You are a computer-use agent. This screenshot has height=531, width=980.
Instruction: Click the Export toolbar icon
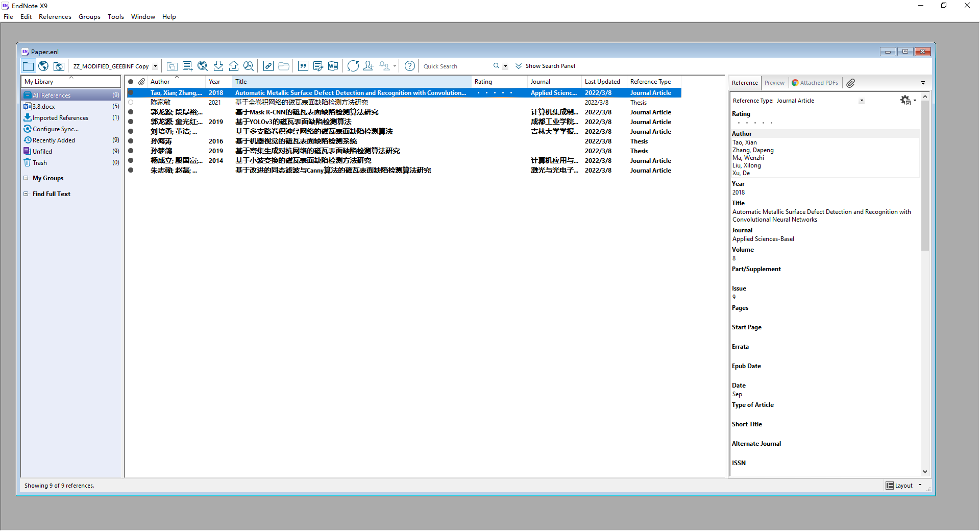click(233, 66)
